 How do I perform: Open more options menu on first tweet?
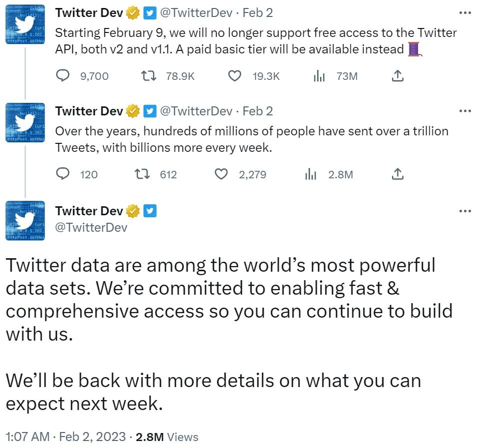[x=465, y=13]
